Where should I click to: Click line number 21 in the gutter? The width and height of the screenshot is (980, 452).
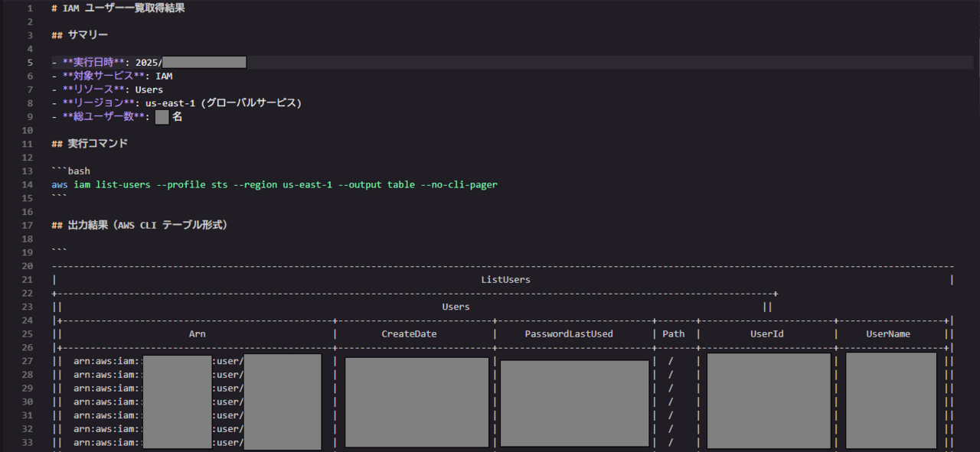27,280
